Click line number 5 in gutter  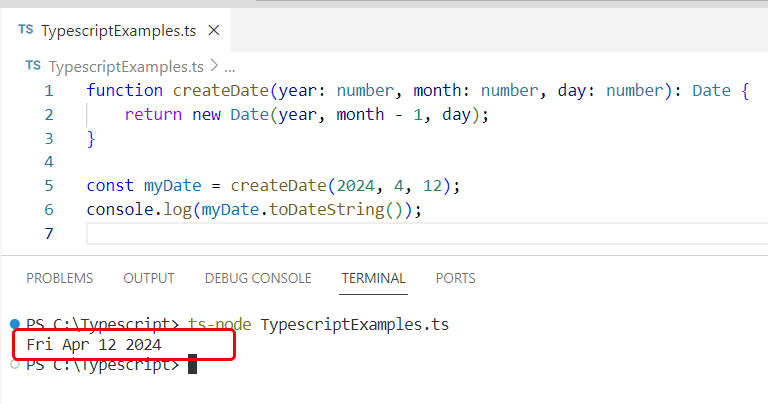pyautogui.click(x=48, y=186)
